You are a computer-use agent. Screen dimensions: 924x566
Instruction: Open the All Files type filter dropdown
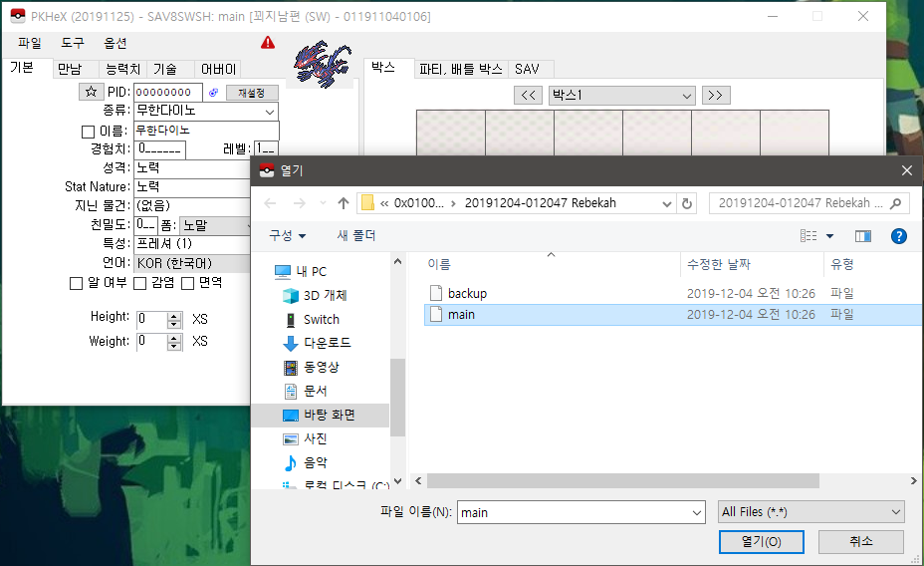coord(811,512)
